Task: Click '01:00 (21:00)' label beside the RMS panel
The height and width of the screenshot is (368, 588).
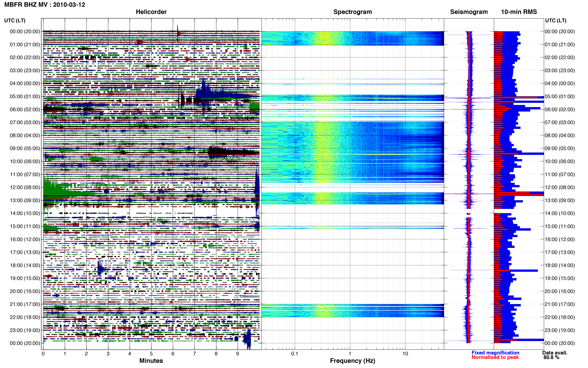Action: pyautogui.click(x=560, y=45)
